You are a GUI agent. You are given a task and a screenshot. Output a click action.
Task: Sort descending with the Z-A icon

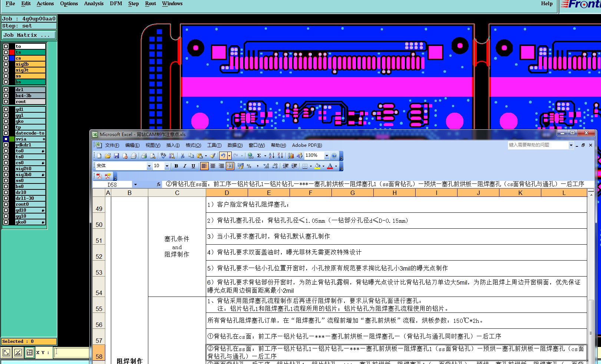(280, 156)
